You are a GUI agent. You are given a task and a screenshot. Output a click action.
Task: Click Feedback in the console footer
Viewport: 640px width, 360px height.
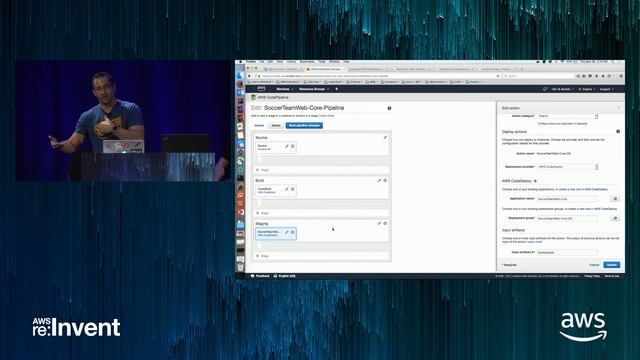pos(260,276)
